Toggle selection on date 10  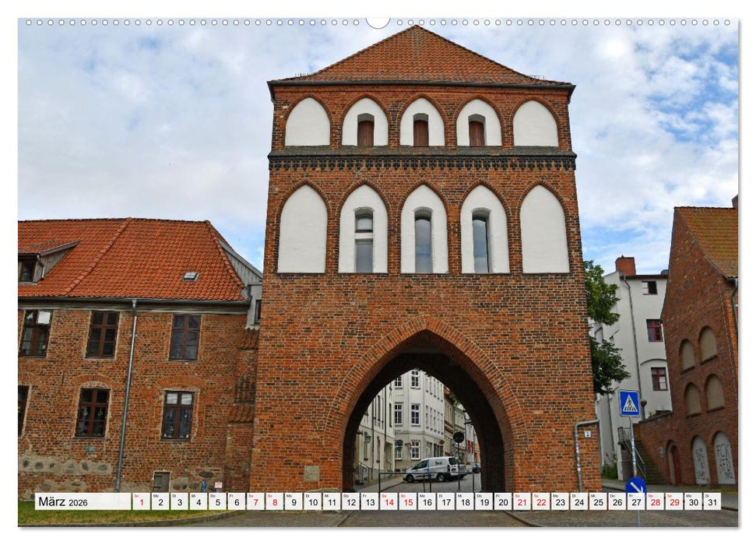click(x=313, y=503)
